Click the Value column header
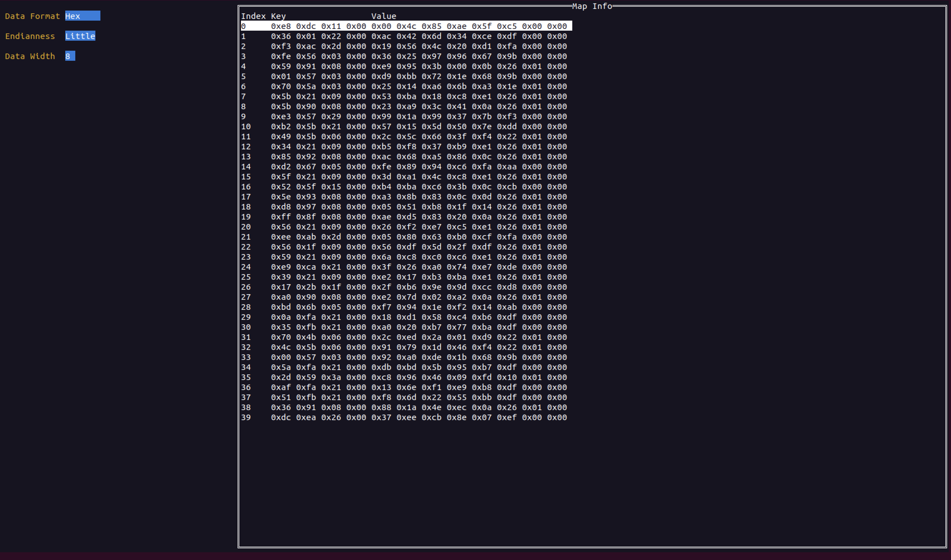 coord(383,16)
